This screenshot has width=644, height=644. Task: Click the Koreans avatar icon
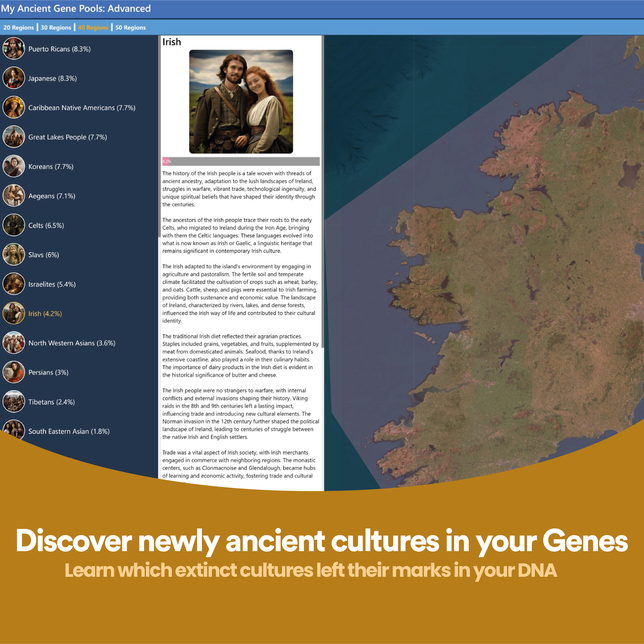point(14,166)
